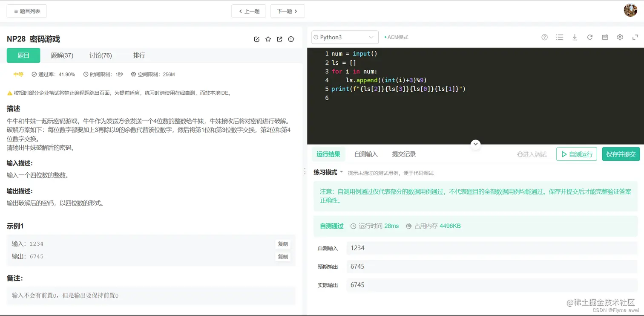The image size is (644, 316).
Task: Click the 保存并提交 button
Action: tap(621, 154)
